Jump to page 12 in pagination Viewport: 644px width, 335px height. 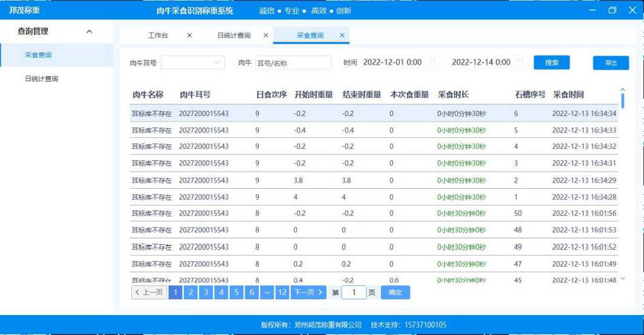(281, 292)
